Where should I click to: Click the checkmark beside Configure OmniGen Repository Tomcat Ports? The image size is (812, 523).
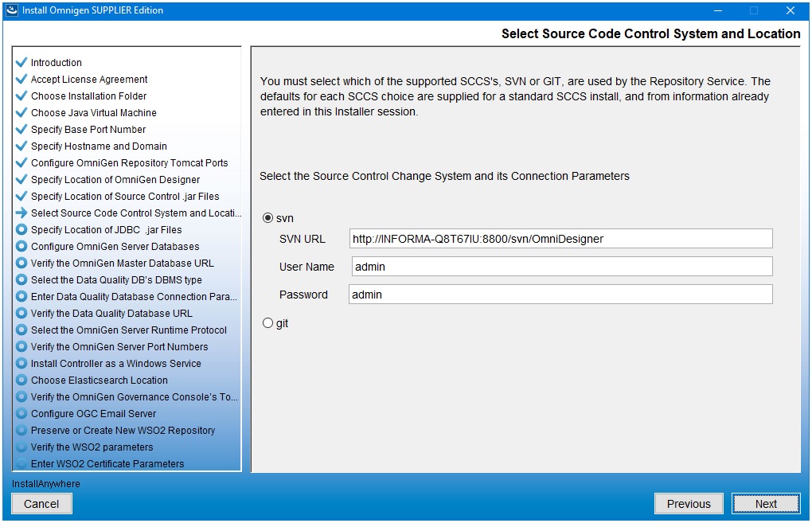coord(21,162)
